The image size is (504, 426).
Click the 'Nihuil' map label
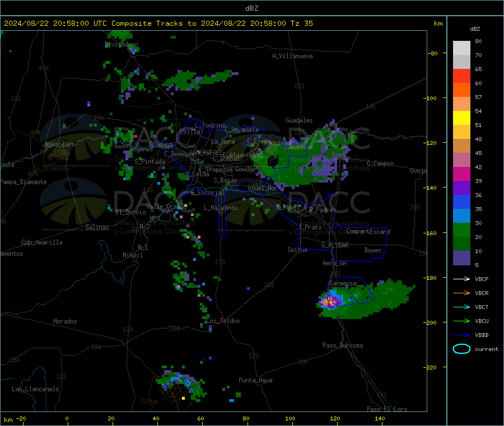pos(132,255)
